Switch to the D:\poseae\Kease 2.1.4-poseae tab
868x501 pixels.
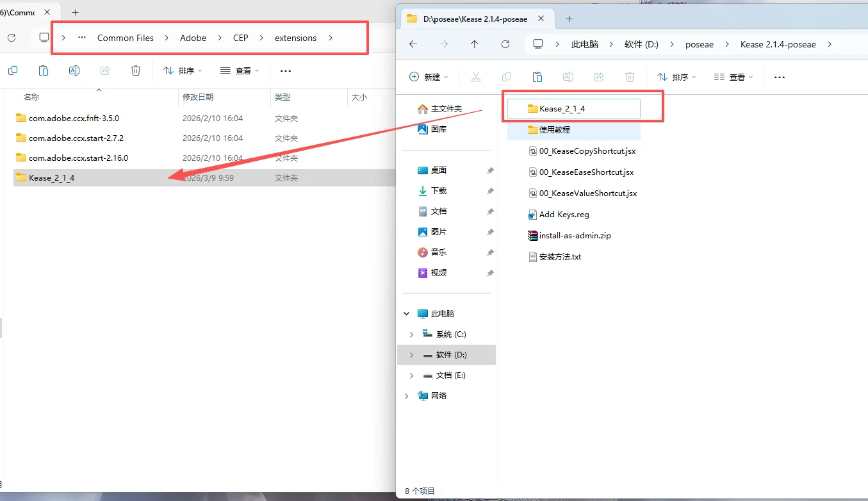[x=477, y=19]
